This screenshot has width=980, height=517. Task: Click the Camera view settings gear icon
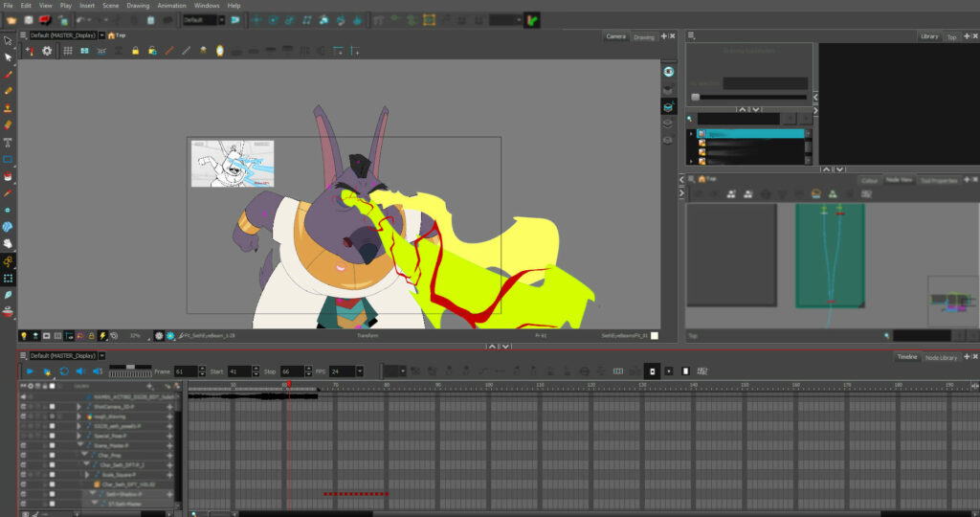coord(47,52)
